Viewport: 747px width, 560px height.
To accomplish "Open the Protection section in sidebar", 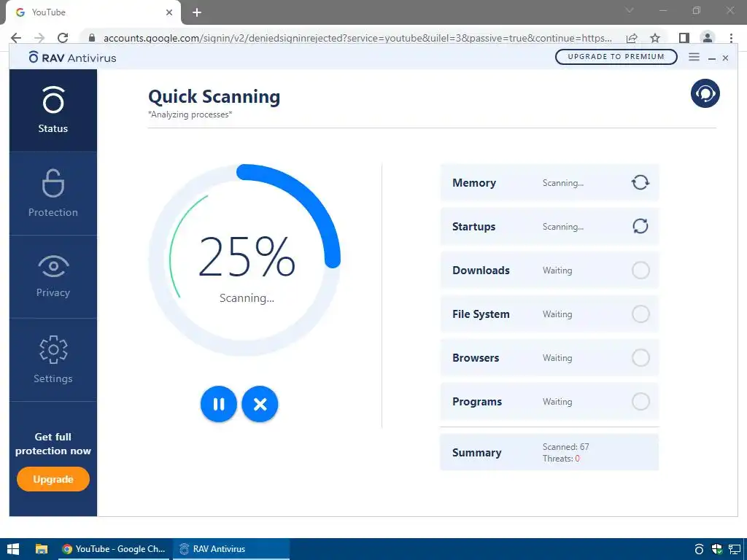I will 53,193.
